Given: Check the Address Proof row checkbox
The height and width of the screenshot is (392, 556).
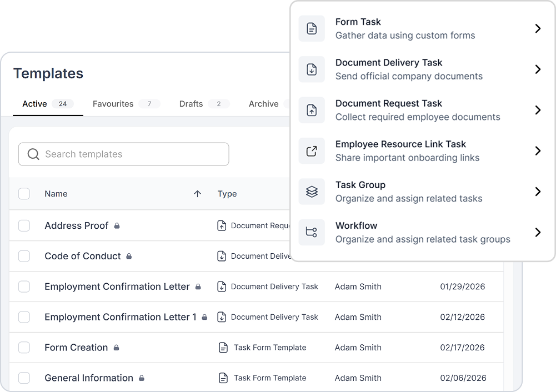Looking at the screenshot, I should [x=24, y=225].
